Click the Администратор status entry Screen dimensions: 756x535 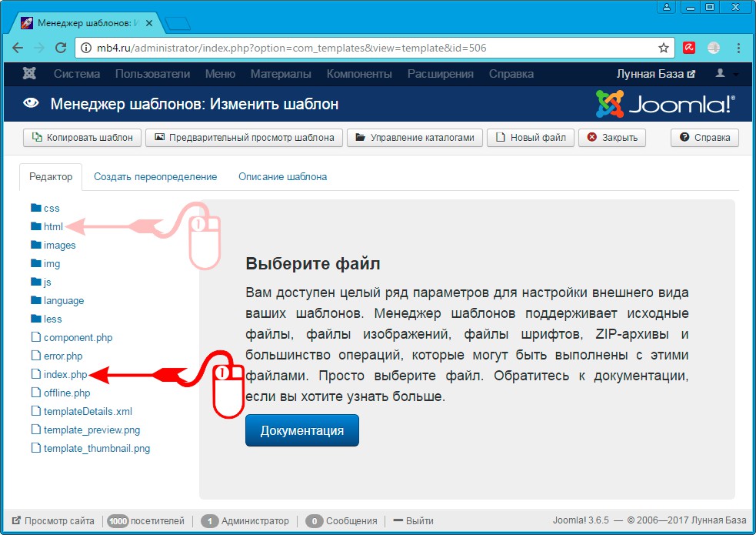(x=245, y=520)
